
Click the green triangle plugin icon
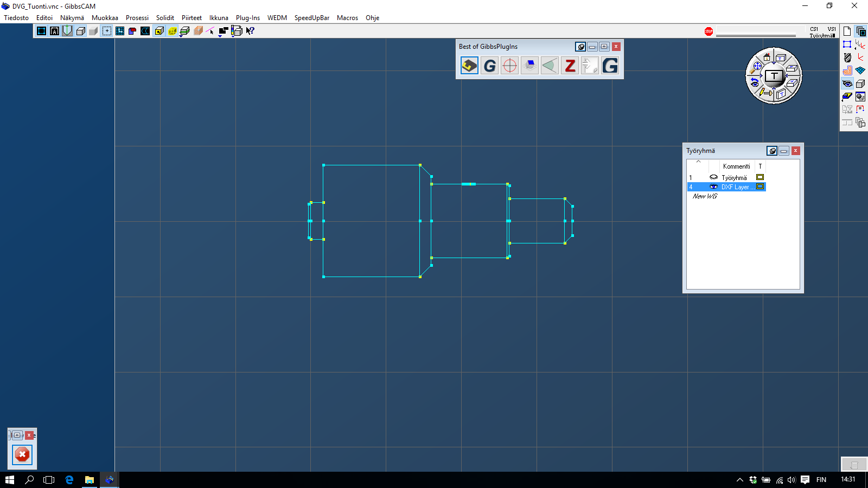pyautogui.click(x=550, y=66)
